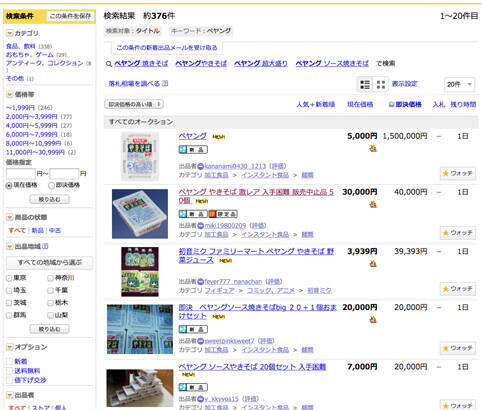Click seller icon beside miki19800209
The image size is (482, 410).
[x=200, y=226]
